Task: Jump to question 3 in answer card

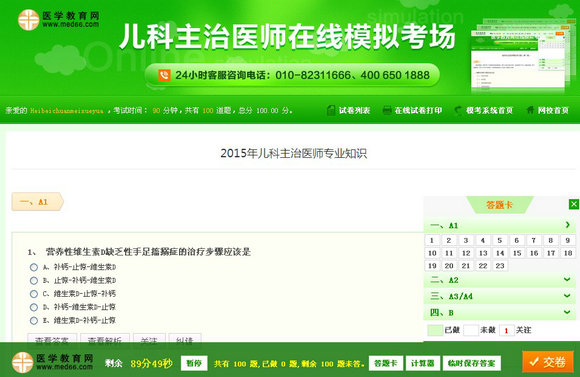Action: 466,240
